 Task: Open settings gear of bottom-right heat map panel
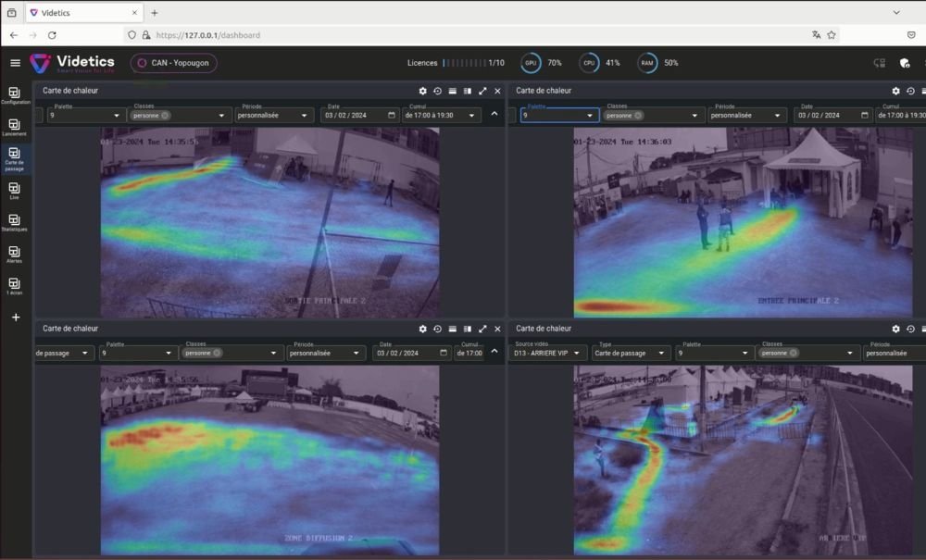pos(895,329)
